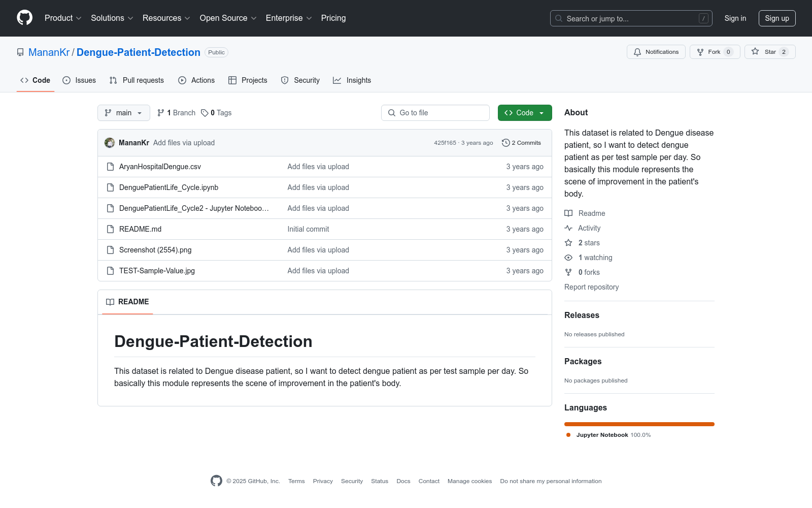Click MananKr's avatar in the commit row

click(110, 143)
